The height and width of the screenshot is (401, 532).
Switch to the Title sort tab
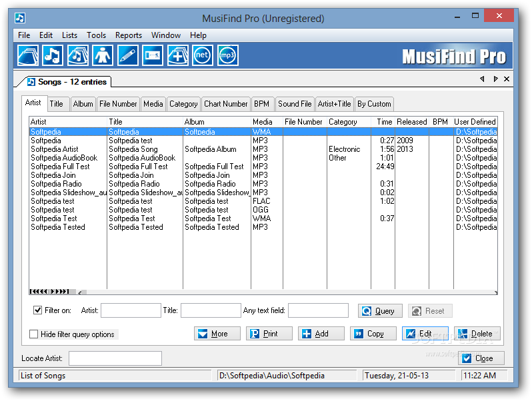[x=58, y=104]
